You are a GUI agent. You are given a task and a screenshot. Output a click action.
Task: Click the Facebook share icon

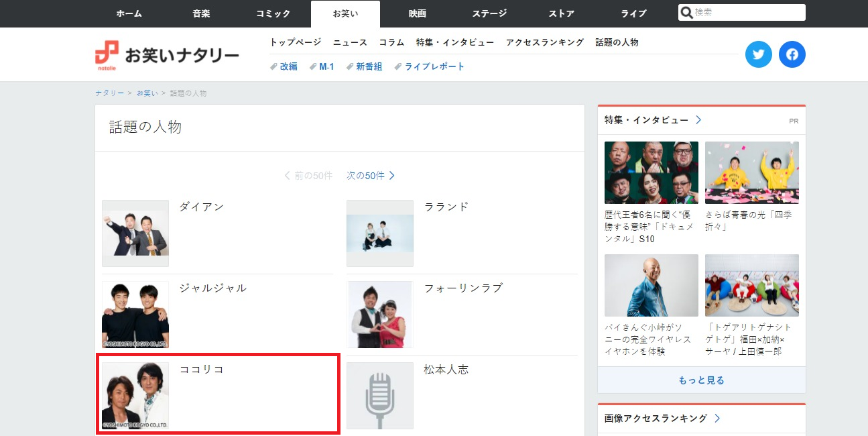792,54
